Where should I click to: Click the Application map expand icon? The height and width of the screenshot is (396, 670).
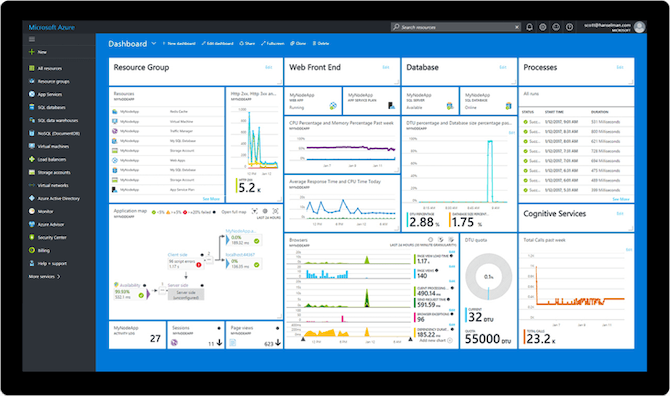[276, 211]
